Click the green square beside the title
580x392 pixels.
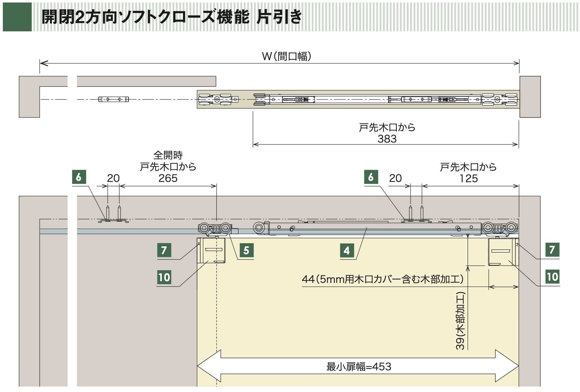[x=17, y=17]
